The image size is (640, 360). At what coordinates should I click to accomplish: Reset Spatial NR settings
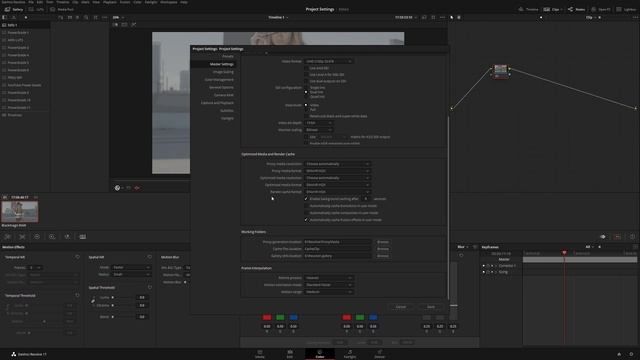click(150, 257)
